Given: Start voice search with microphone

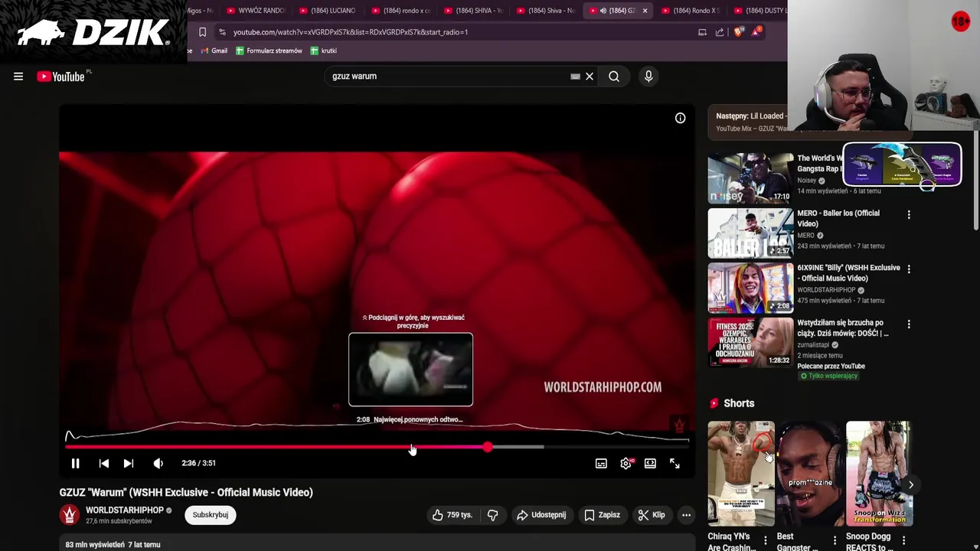Looking at the screenshot, I should tap(648, 77).
